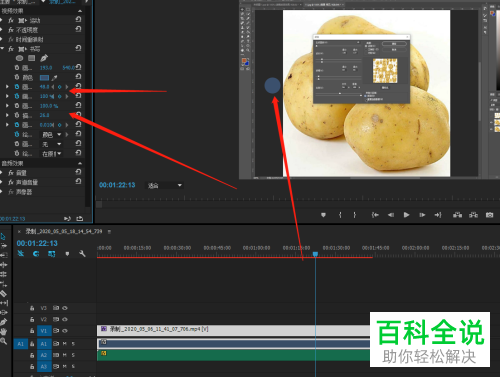Pick a color with the eyedropper
The image size is (500, 377).
coord(54,78)
